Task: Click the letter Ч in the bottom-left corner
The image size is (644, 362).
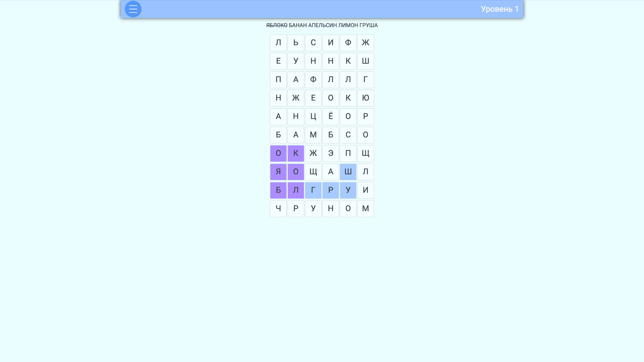Action: point(278,208)
